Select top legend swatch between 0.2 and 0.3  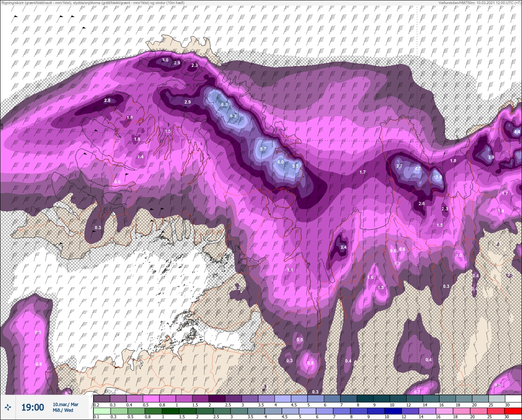(x=102, y=398)
